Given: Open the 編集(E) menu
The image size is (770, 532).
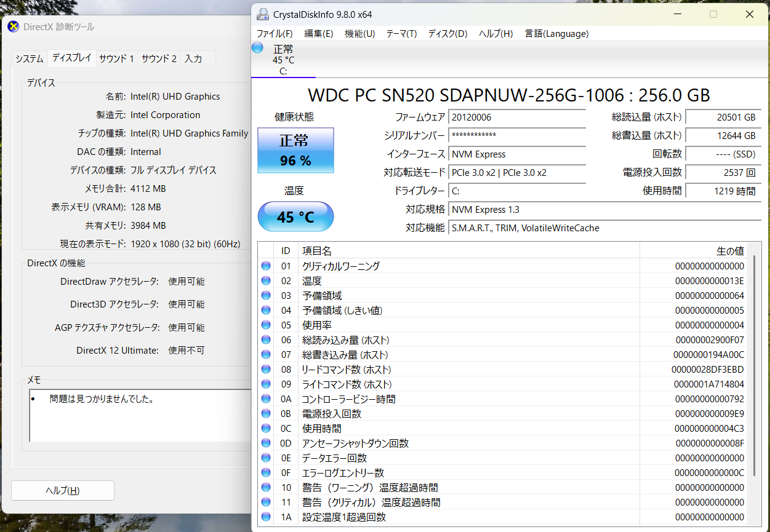Looking at the screenshot, I should coord(319,34).
